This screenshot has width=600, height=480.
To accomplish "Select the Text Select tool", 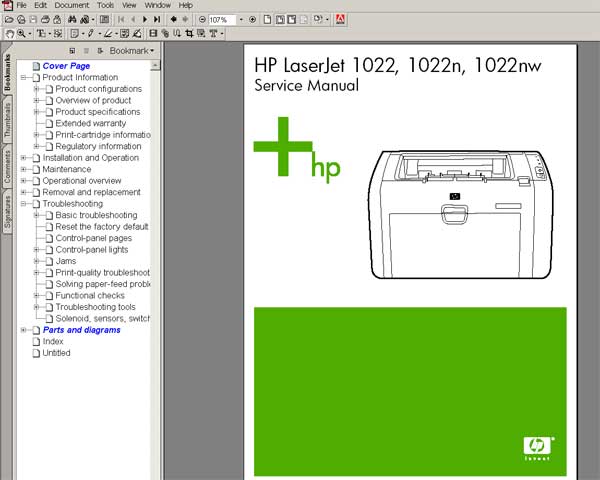I will click(41, 34).
